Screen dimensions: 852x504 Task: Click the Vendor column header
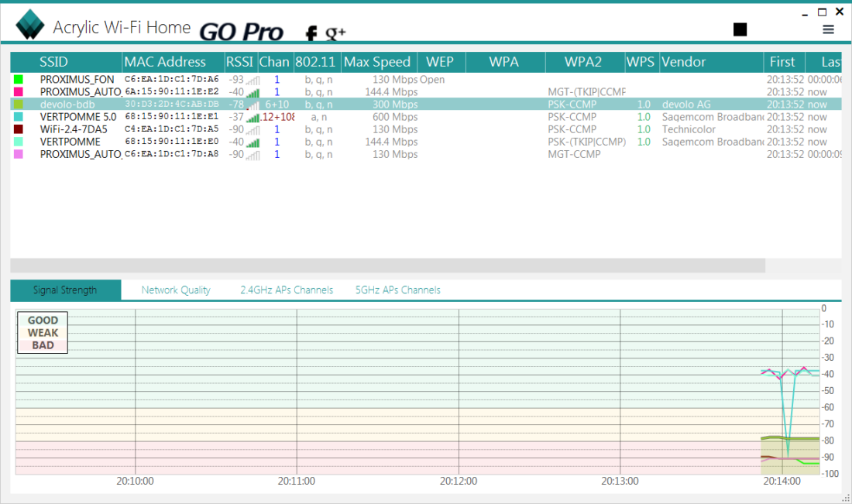coord(683,62)
